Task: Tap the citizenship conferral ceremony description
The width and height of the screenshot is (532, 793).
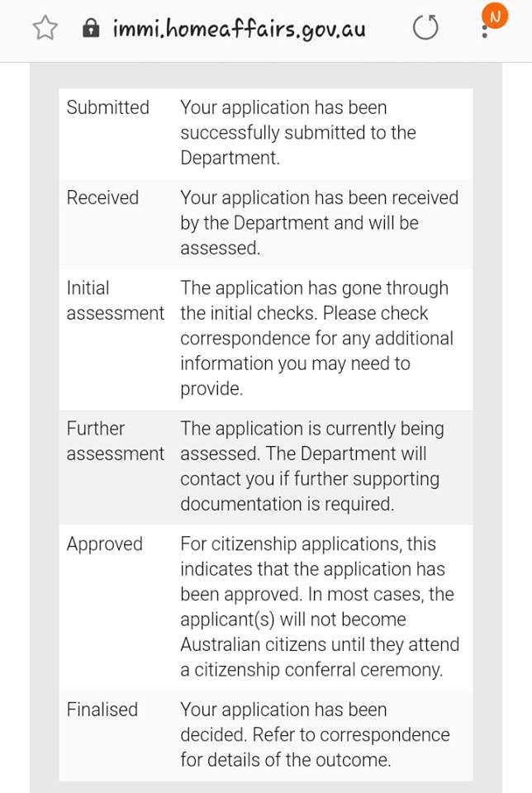Action: click(x=320, y=606)
